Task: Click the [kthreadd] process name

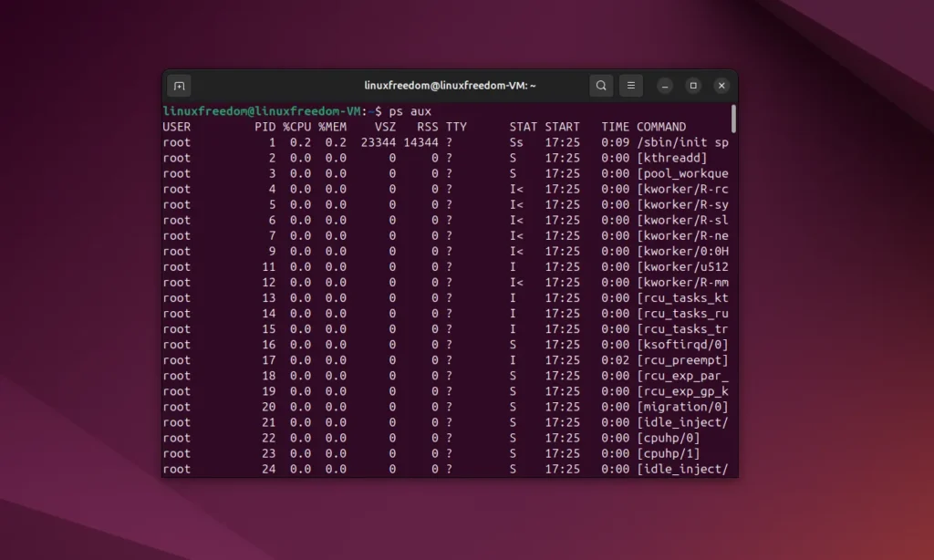Action: [671, 158]
